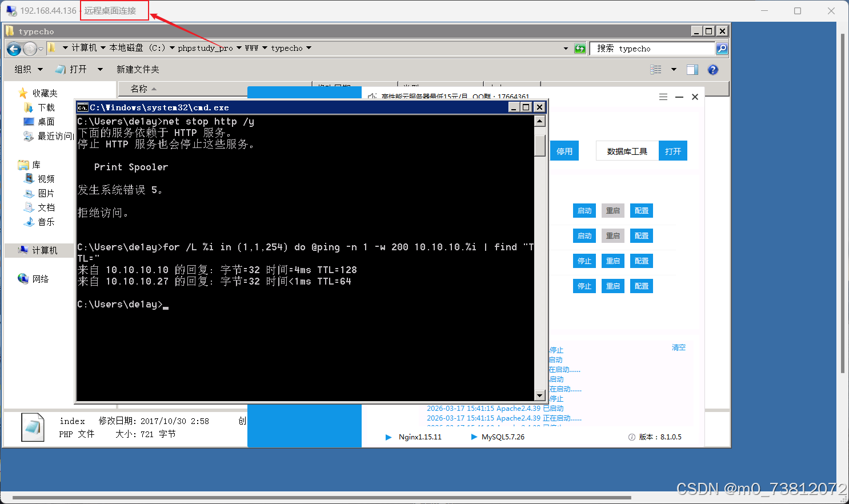This screenshot has width=849, height=504.
Task: Open the recent pages dropdown beside forward button
Action: point(41,49)
